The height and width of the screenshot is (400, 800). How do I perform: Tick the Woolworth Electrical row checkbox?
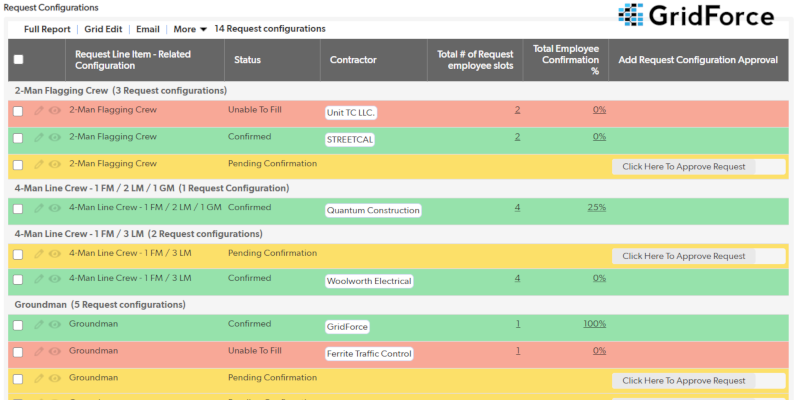pyautogui.click(x=18, y=280)
